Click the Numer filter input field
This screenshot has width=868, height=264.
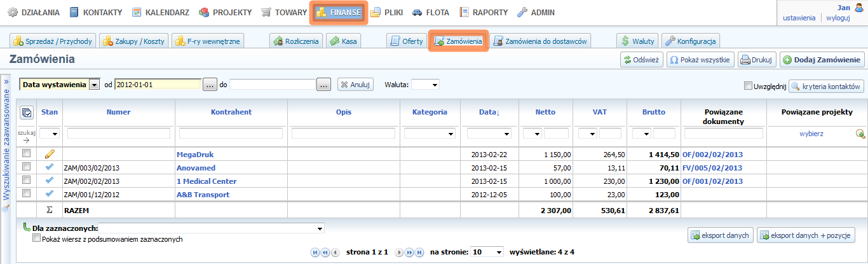(119, 134)
